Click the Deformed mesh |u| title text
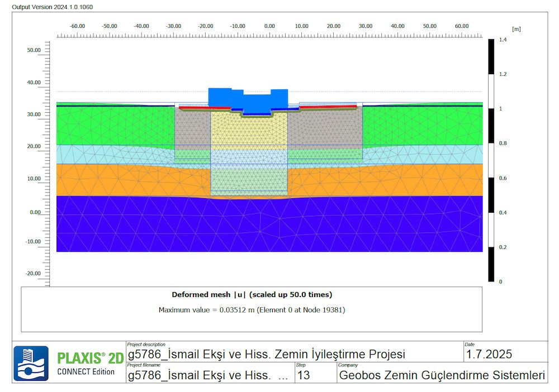The width and height of the screenshot is (559, 392). [x=252, y=294]
